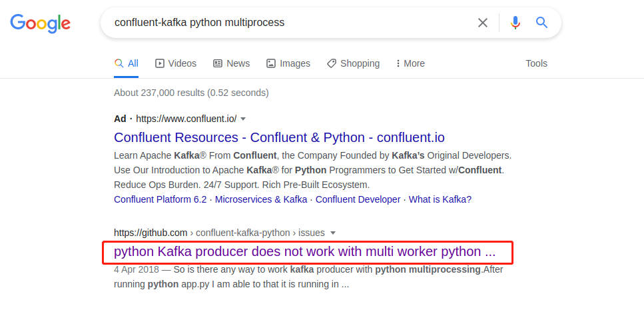Open python Kafka producer GitHub issue result
This screenshot has width=644, height=310.
305,251
